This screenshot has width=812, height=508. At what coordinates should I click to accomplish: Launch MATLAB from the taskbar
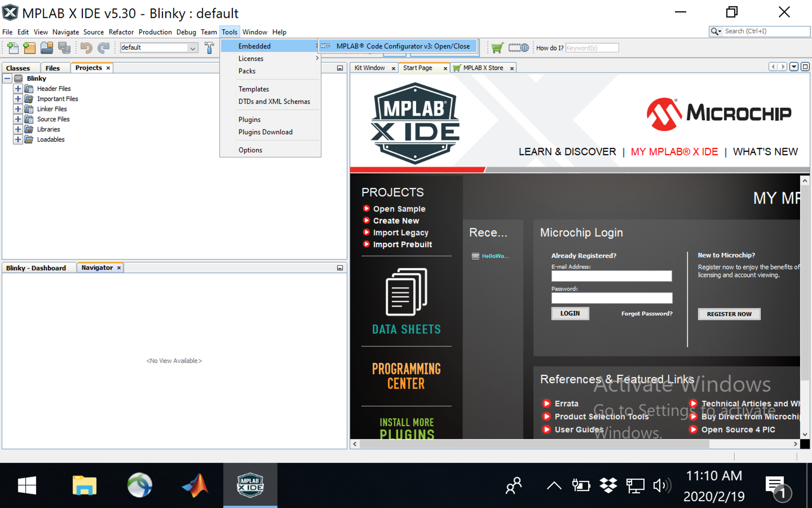pos(195,485)
